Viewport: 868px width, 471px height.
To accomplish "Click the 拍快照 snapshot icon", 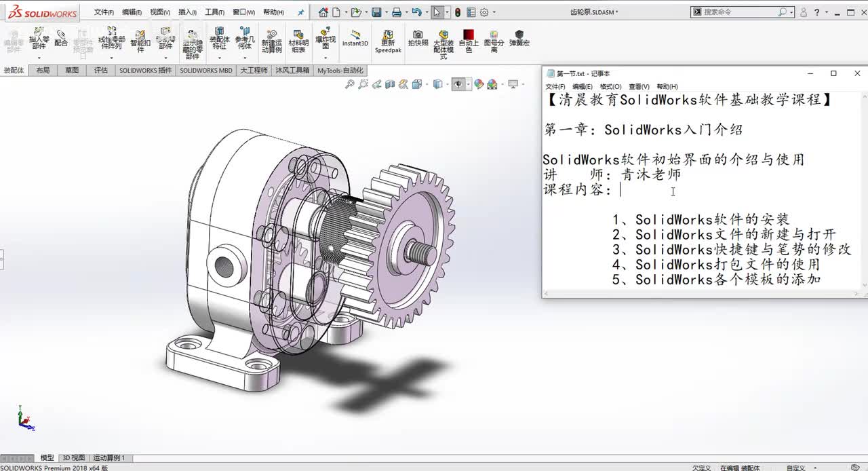I will tap(418, 38).
